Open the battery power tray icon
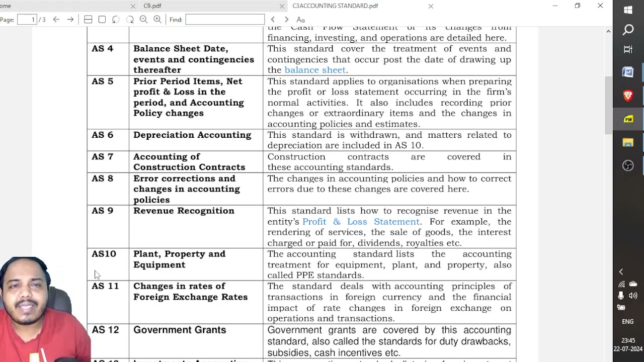This screenshot has height=362, width=644. pos(622,307)
